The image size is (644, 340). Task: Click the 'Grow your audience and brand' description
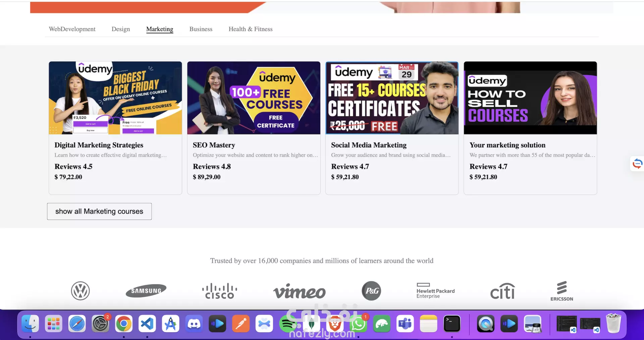click(391, 155)
